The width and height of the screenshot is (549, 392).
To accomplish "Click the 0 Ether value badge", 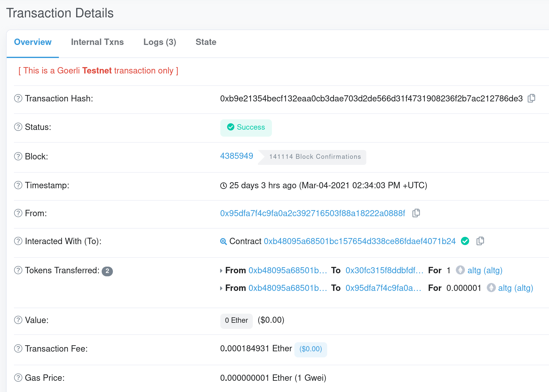I will (236, 321).
